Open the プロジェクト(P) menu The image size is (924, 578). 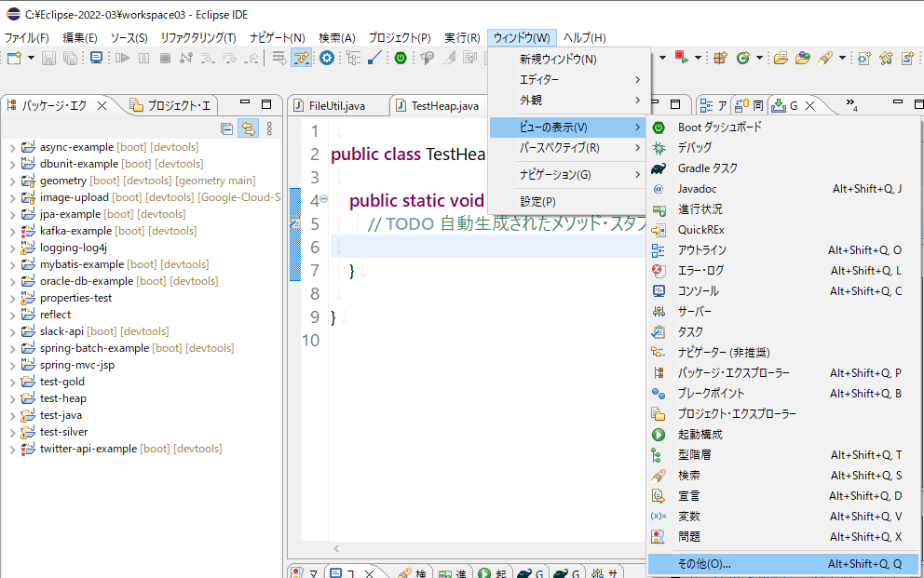400,37
